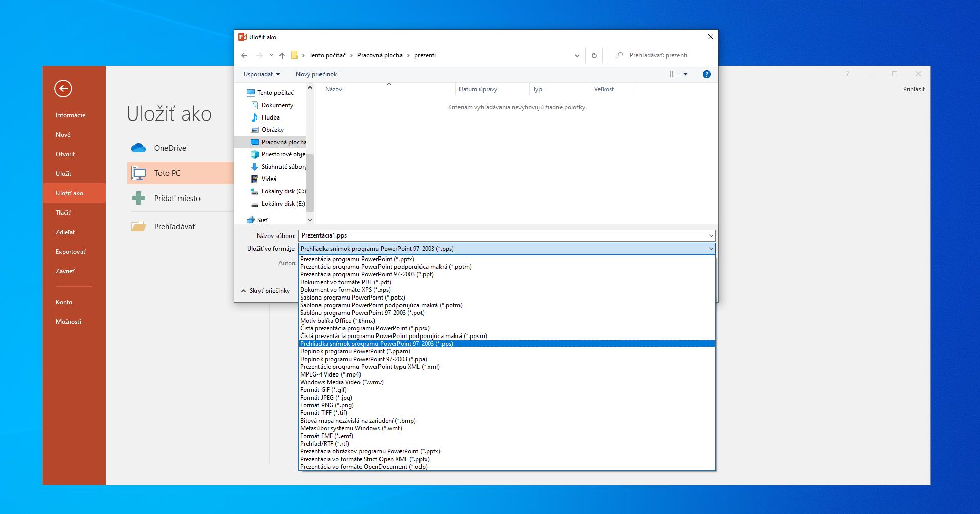Screen dimensions: 980x514
Task: Expand the address bar path history dropdown
Action: (x=577, y=55)
